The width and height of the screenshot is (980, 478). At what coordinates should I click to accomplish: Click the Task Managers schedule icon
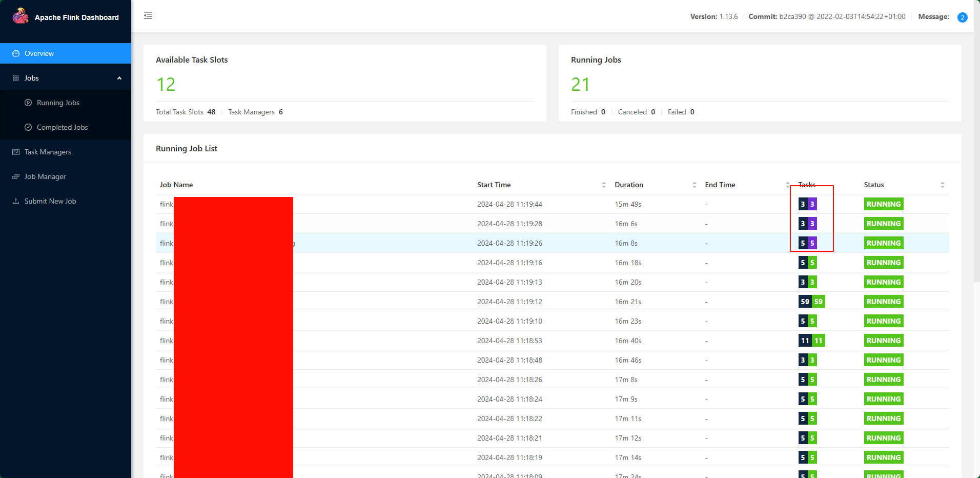(x=16, y=152)
